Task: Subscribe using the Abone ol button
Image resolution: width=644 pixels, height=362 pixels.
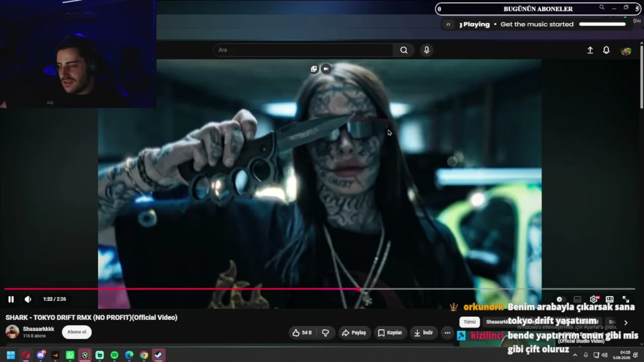Action: click(77, 332)
